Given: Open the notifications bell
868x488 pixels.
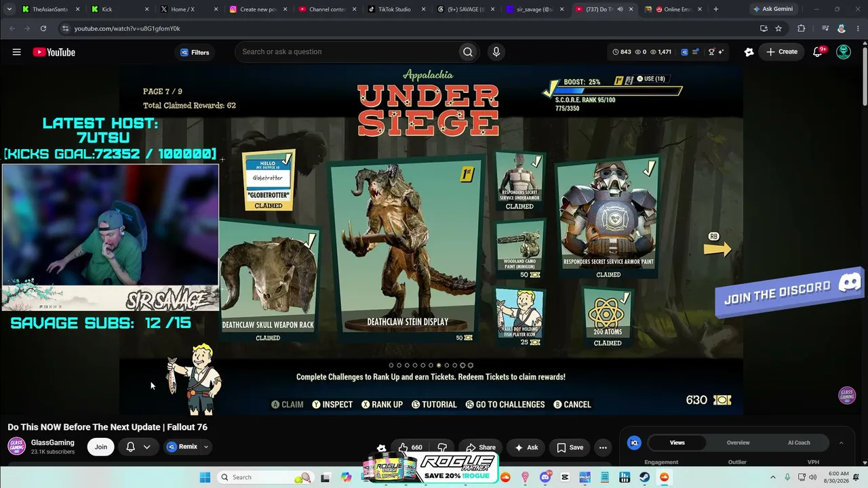Looking at the screenshot, I should click(818, 52).
